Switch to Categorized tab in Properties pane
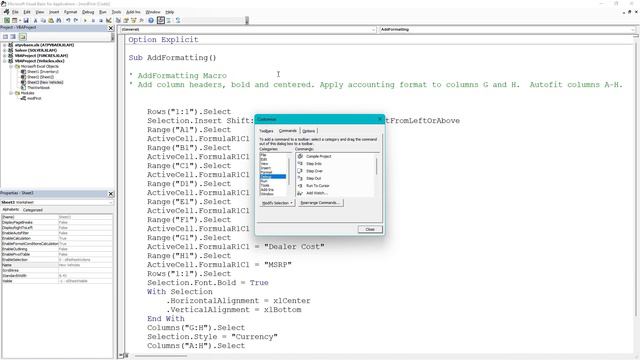The height and width of the screenshot is (360, 640). click(x=33, y=210)
